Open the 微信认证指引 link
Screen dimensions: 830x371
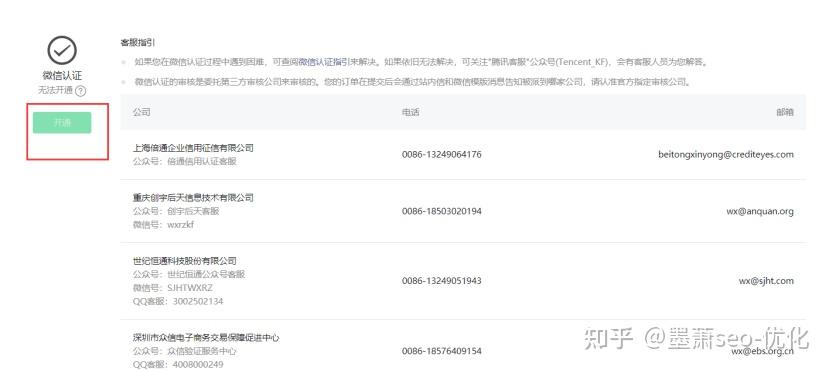click(323, 62)
